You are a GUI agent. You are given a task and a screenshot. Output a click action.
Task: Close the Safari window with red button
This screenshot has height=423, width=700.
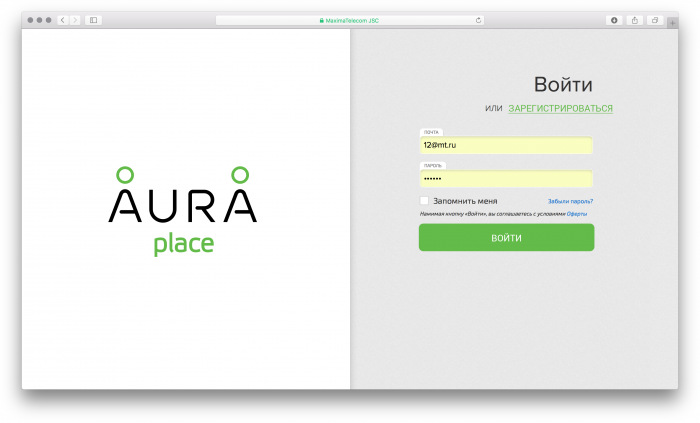coord(30,20)
